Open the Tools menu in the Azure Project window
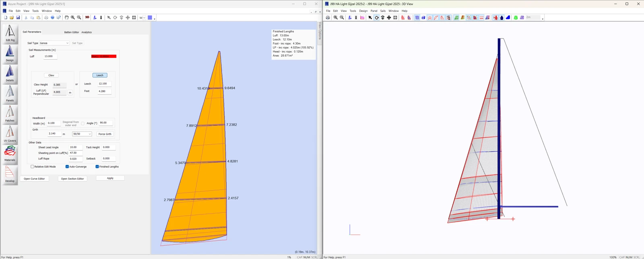 coord(35,11)
